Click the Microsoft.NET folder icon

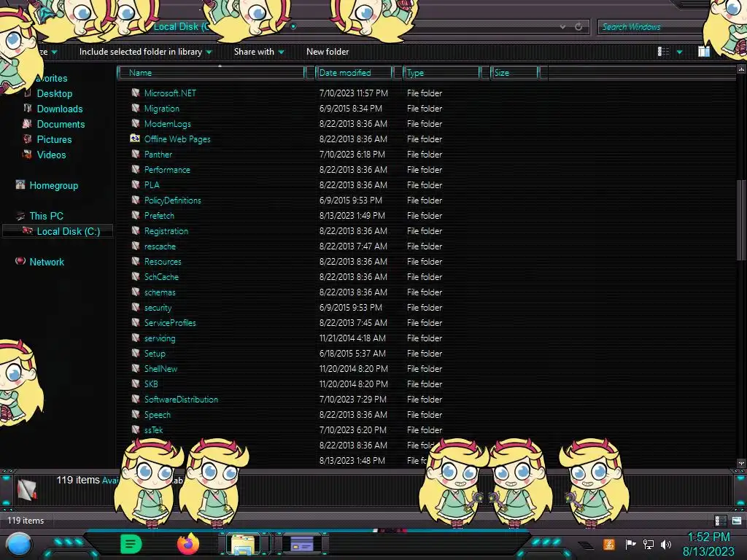pos(135,93)
